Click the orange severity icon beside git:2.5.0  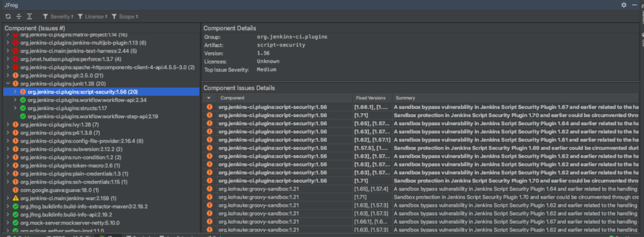tap(16, 75)
